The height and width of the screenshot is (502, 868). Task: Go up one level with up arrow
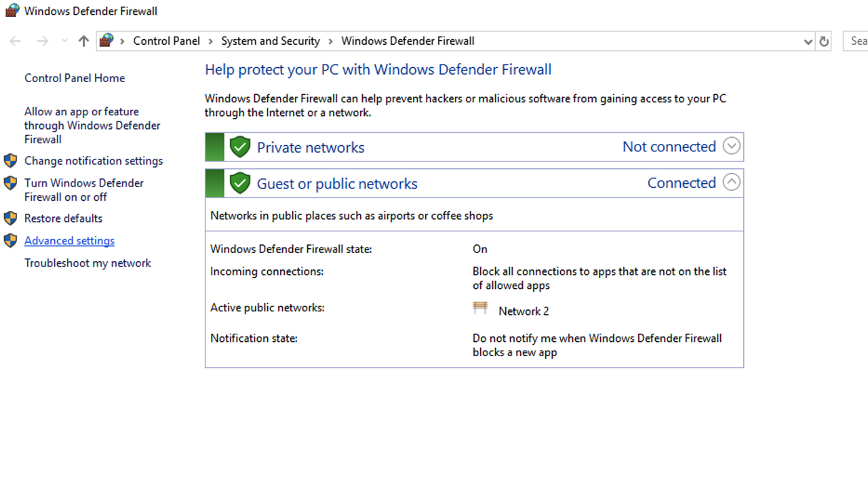point(83,41)
